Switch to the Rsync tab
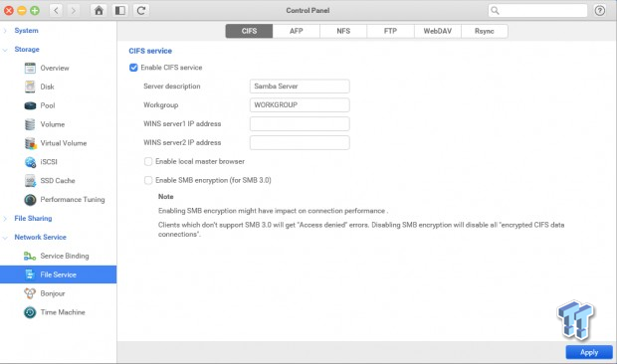 pos(485,31)
